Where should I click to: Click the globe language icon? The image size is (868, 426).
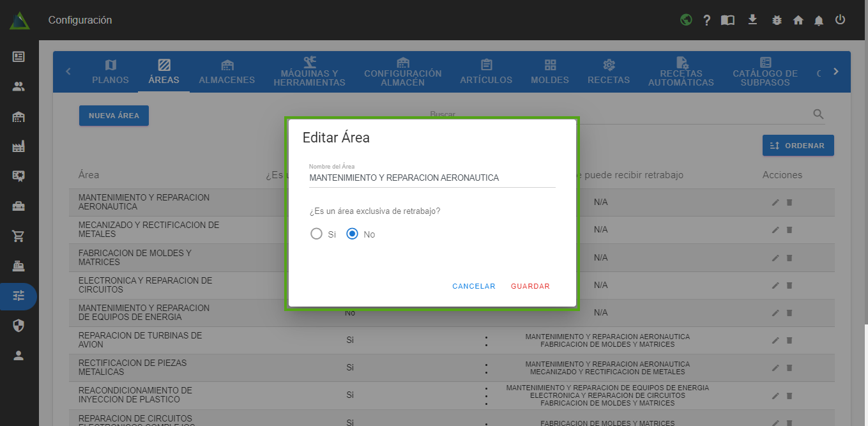686,20
